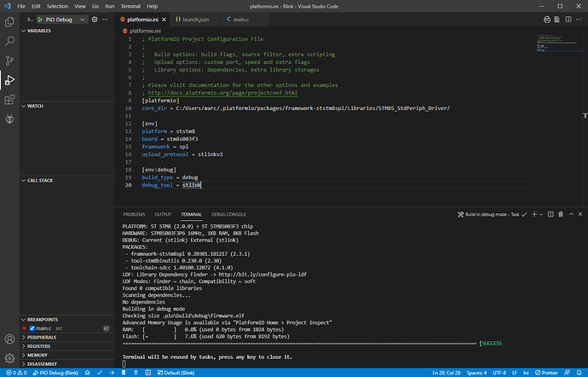Open launch.json via the gear icon
The height and width of the screenshot is (377, 588).
(x=95, y=20)
